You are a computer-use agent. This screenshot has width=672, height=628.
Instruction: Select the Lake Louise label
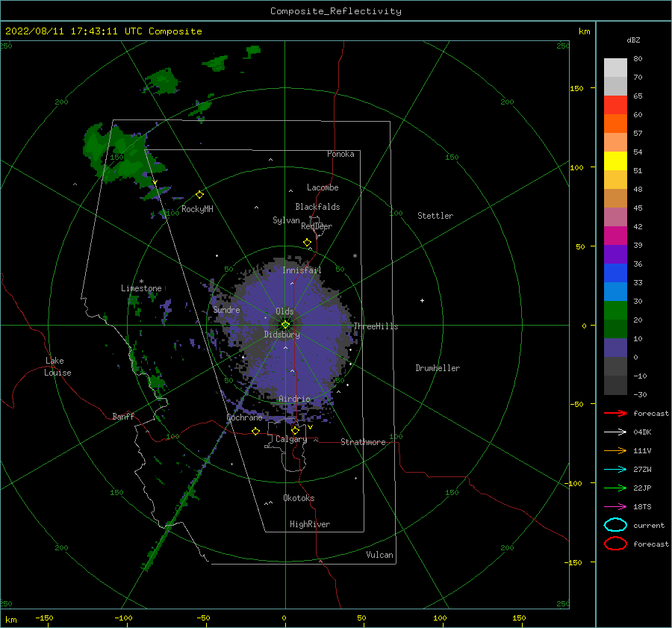tap(57, 367)
